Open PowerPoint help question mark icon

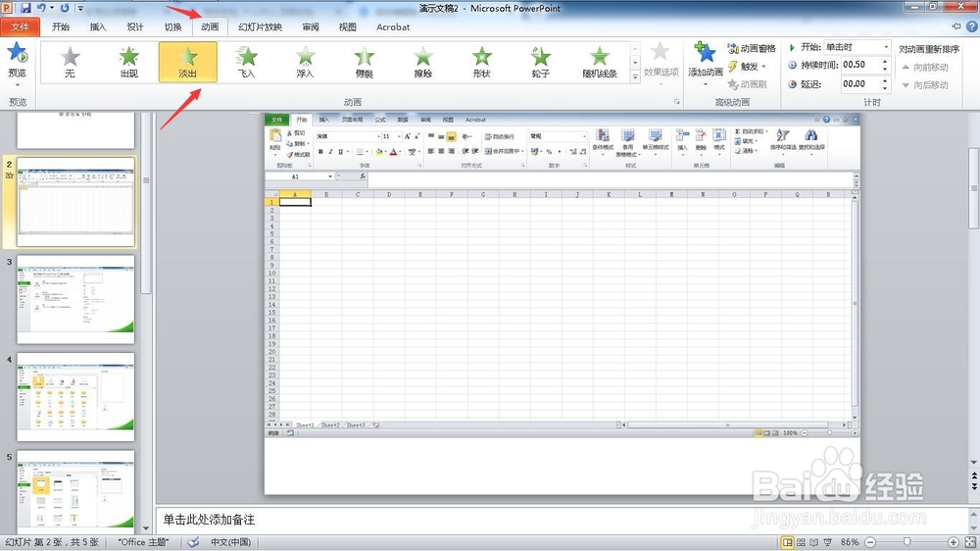tap(972, 26)
